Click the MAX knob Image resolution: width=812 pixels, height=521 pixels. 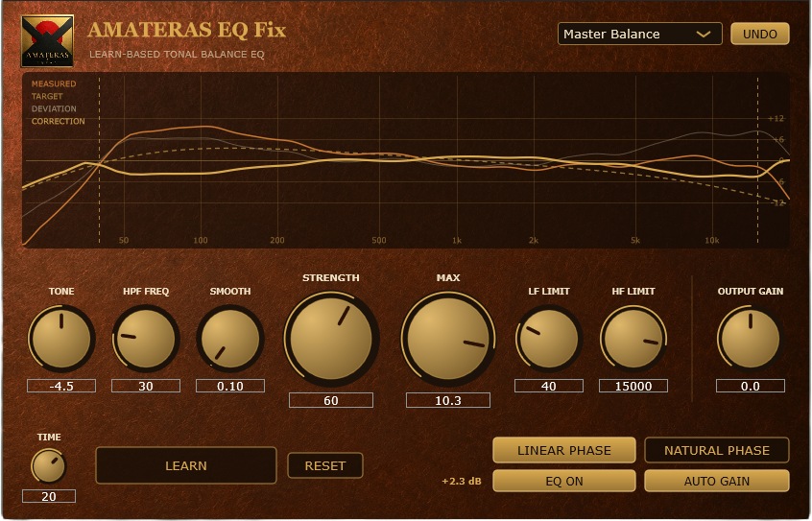(448, 339)
